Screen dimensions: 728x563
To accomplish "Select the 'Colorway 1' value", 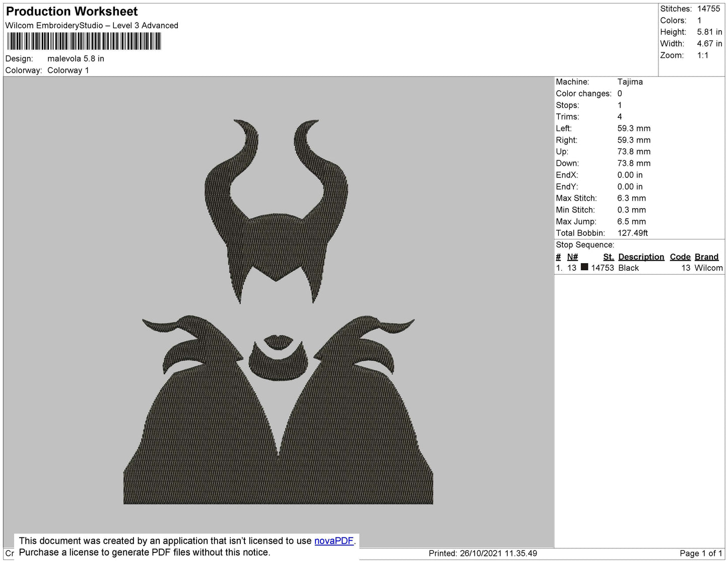I will pos(68,70).
